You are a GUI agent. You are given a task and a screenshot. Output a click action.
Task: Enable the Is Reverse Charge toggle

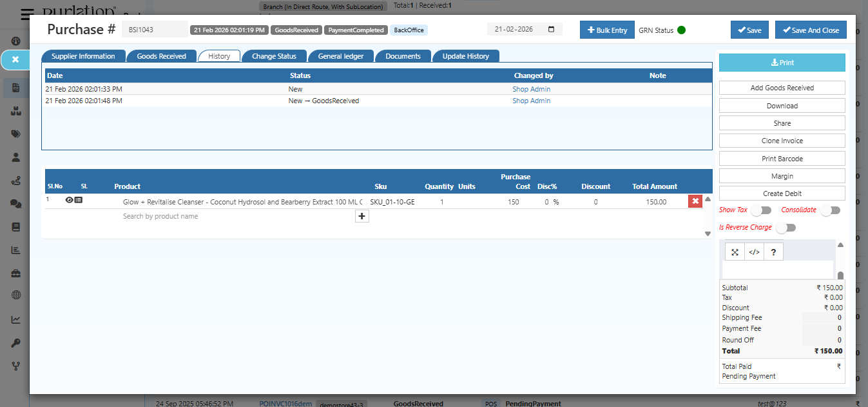click(x=786, y=227)
